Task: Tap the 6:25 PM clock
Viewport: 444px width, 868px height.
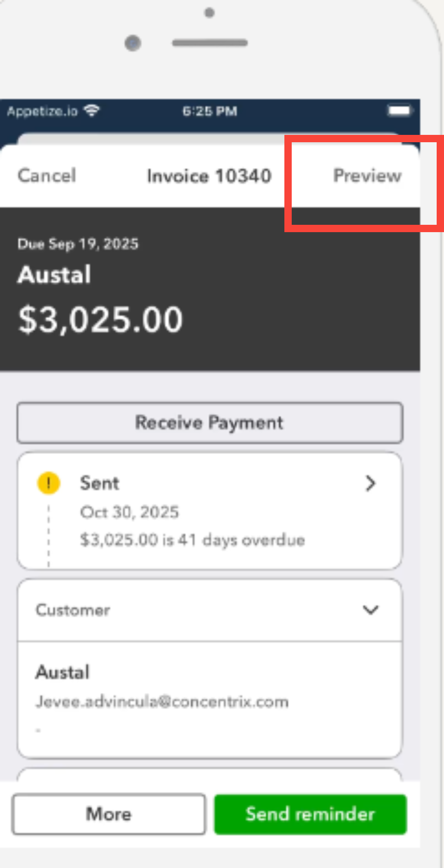Action: coord(210,111)
